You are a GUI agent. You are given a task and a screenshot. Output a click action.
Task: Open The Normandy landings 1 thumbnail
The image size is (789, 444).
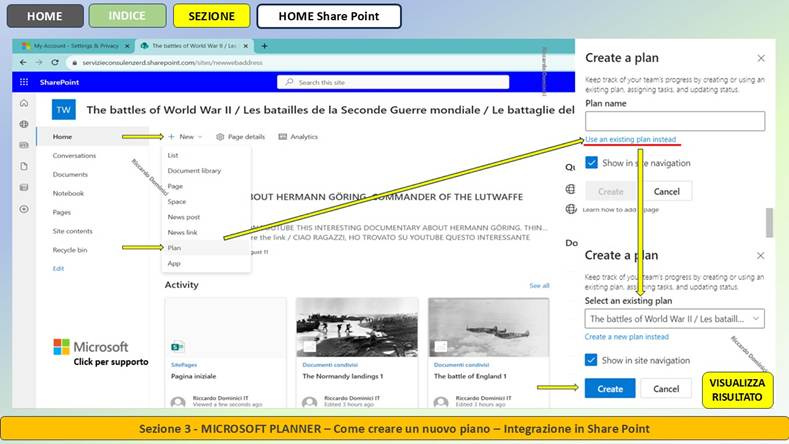coord(356,327)
